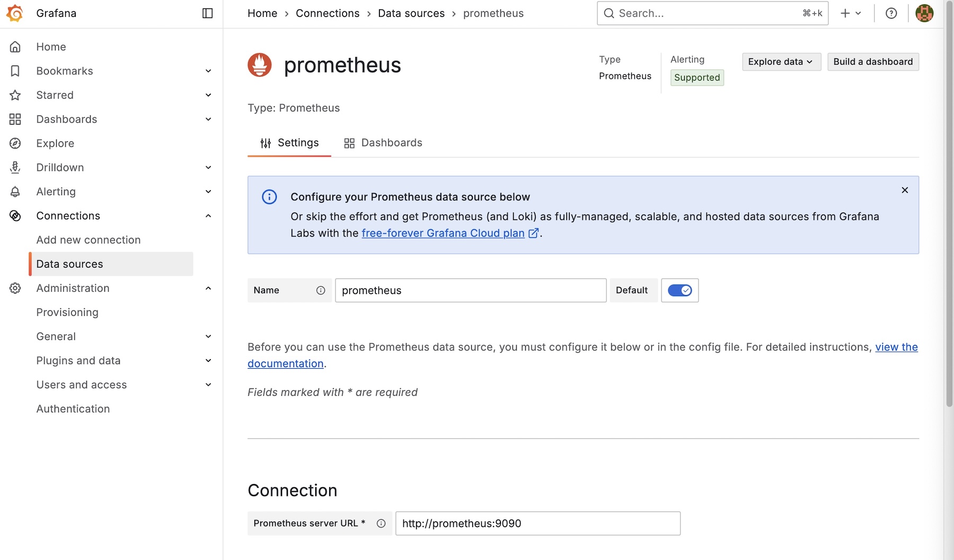The height and width of the screenshot is (560, 954).
Task: Click the Alerting bell icon in sidebar
Action: coord(15,192)
